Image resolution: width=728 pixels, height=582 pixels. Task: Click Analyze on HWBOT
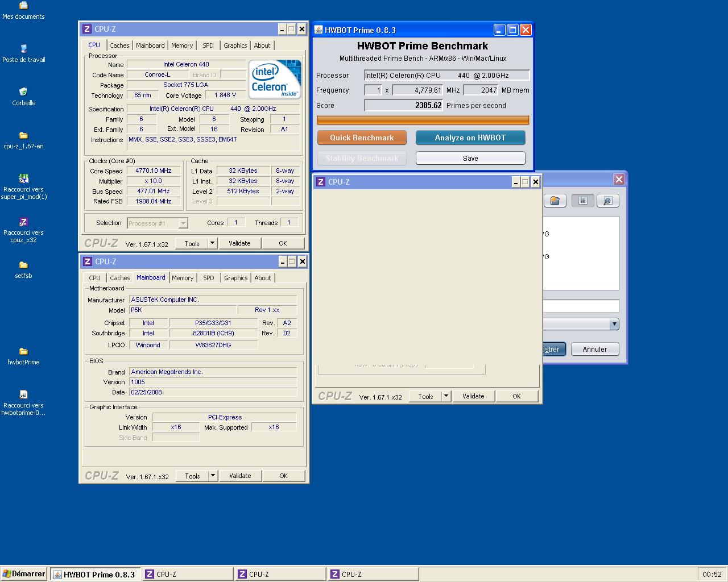pos(470,138)
